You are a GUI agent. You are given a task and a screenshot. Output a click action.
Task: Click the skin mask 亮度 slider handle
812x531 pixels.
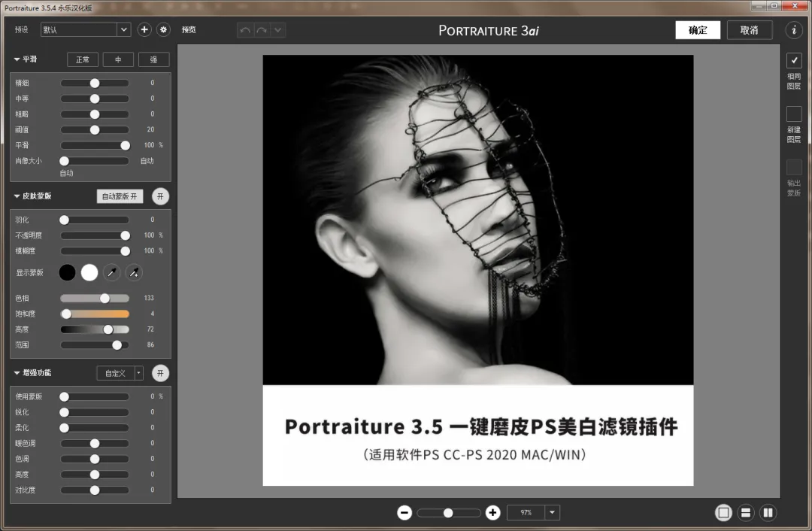click(x=108, y=329)
